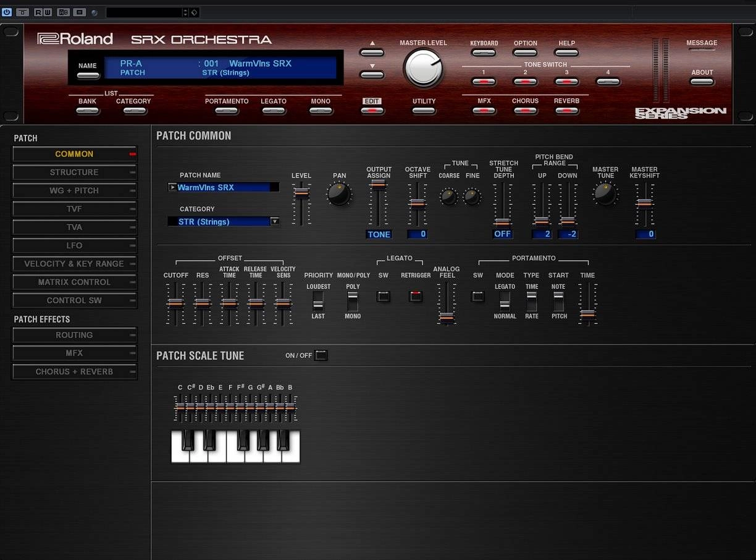This screenshot has height=560, width=756.
Task: Click the OCTAVE SHIFT slider
Action: pyautogui.click(x=418, y=203)
